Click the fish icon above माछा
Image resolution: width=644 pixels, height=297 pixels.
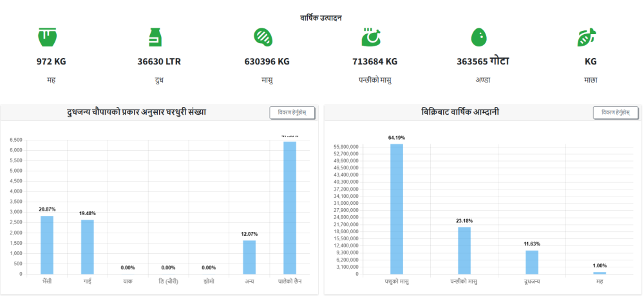coord(585,37)
